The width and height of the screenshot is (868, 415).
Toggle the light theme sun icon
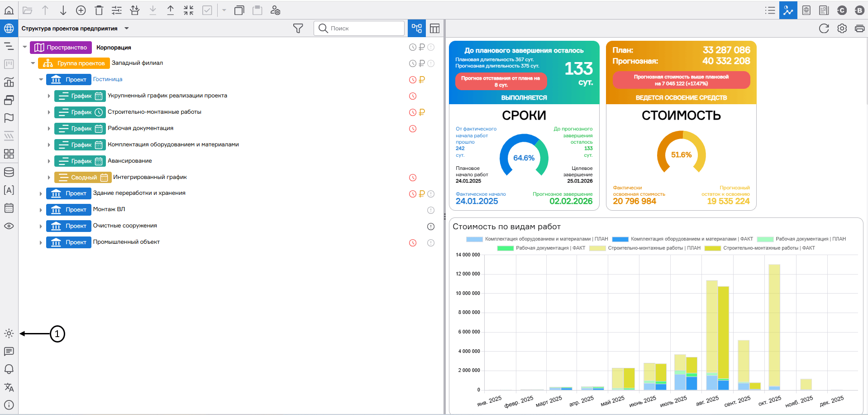pyautogui.click(x=9, y=333)
